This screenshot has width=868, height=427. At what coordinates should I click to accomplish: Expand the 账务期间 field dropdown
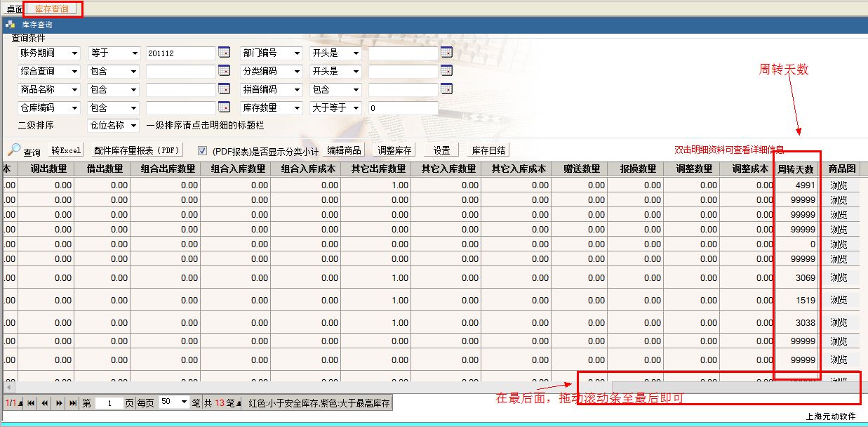click(x=74, y=53)
